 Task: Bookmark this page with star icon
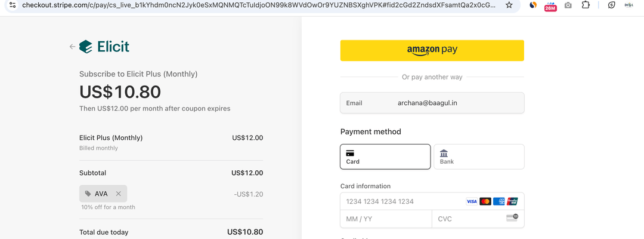tap(509, 5)
